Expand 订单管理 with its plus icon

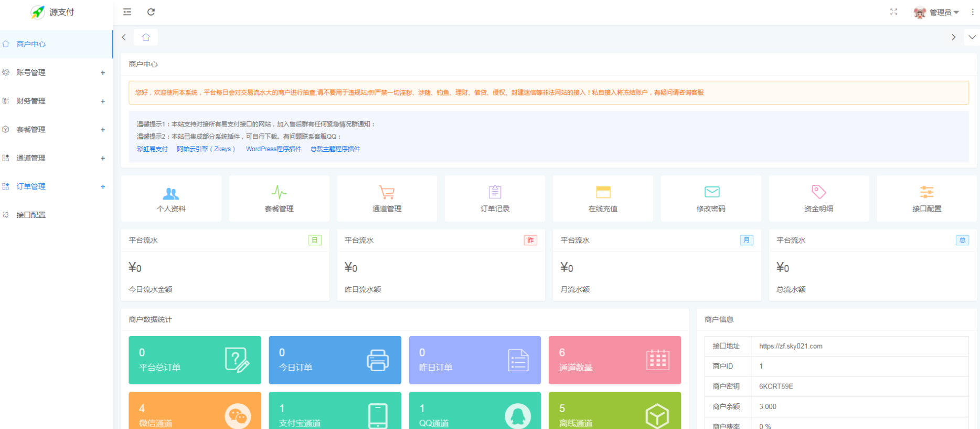(103, 186)
